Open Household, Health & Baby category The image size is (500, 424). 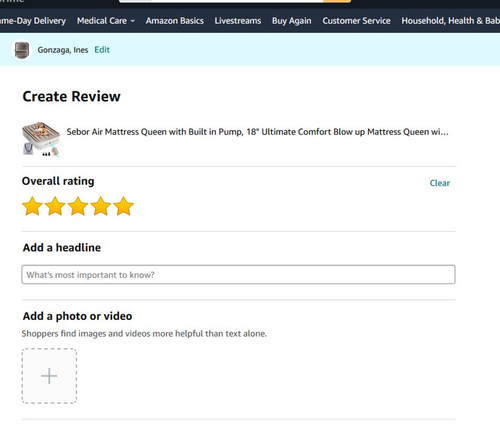coord(451,21)
